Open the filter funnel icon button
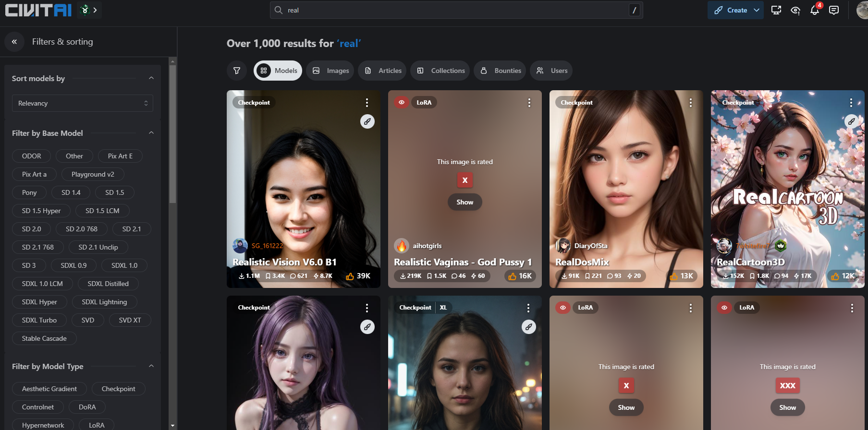Image resolution: width=868 pixels, height=430 pixels. pos(237,71)
